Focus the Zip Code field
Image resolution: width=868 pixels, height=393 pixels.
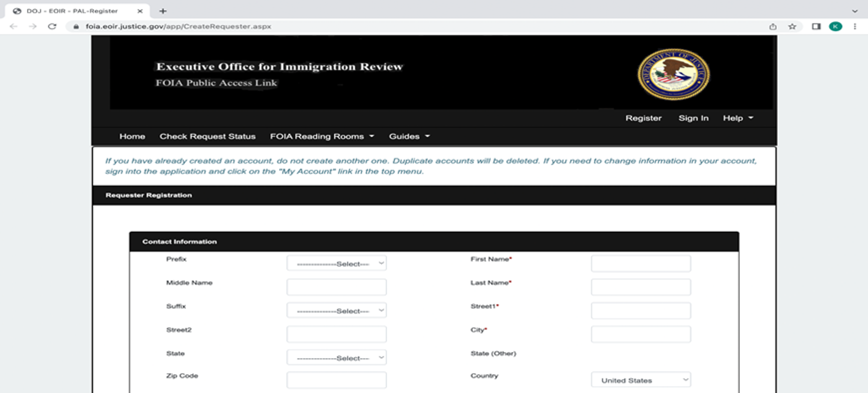[336, 380]
